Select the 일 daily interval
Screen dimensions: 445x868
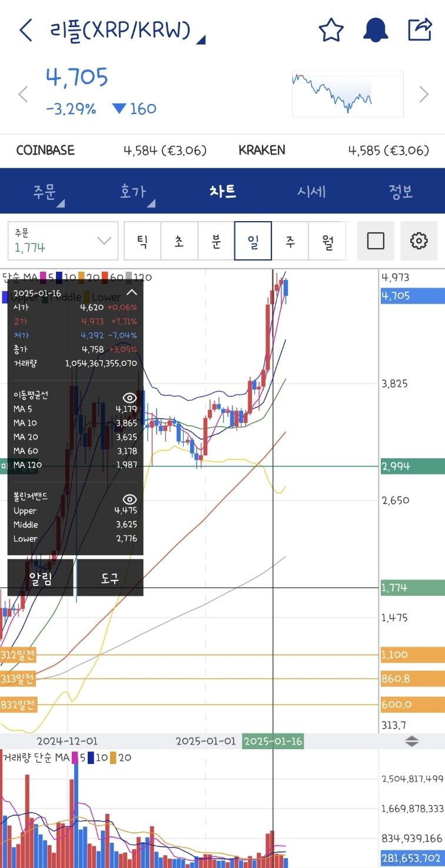[x=253, y=241]
